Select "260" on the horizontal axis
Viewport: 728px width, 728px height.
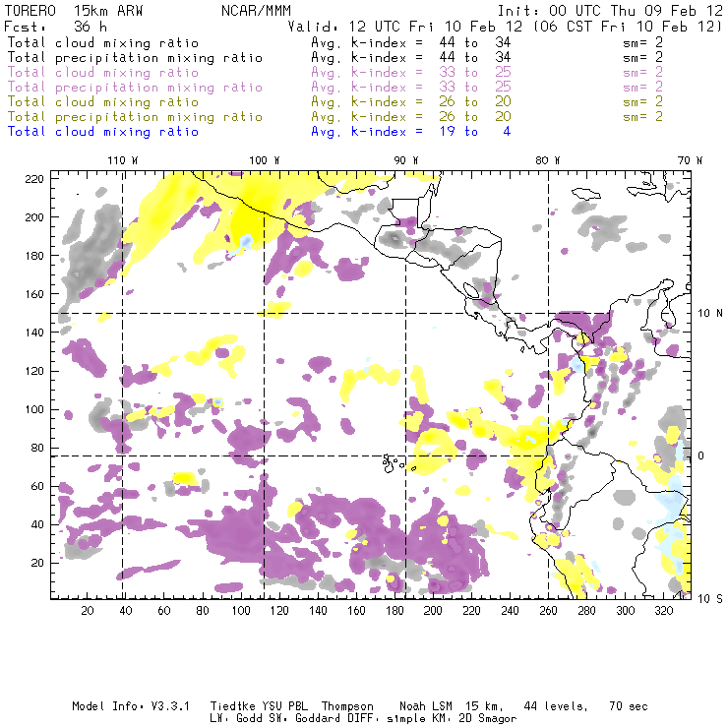548,611
